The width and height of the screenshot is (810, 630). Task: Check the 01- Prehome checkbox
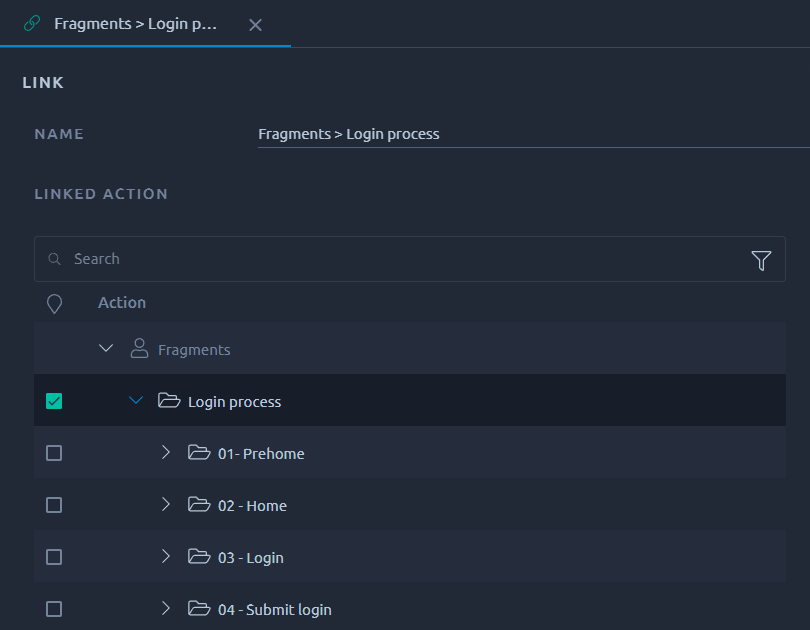(x=54, y=453)
